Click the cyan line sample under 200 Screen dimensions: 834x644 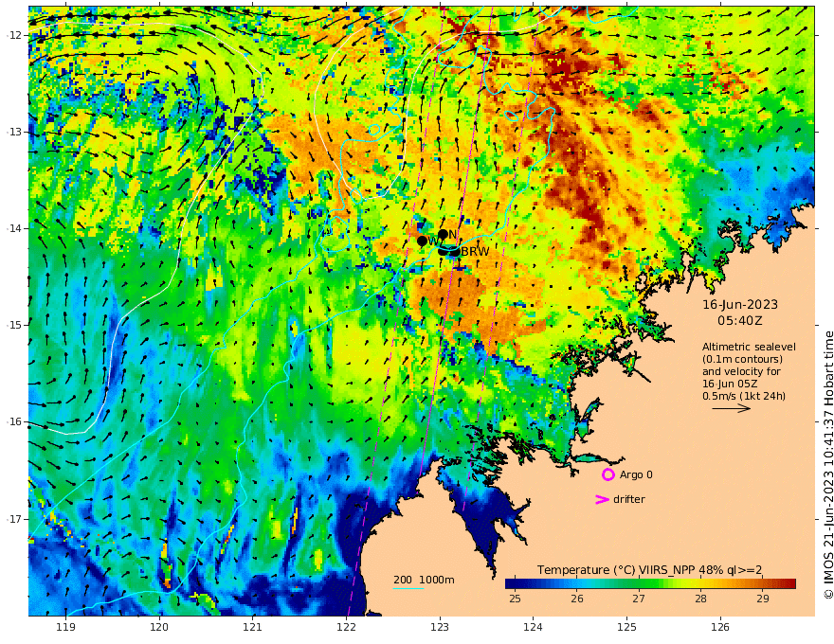pyautogui.click(x=408, y=588)
